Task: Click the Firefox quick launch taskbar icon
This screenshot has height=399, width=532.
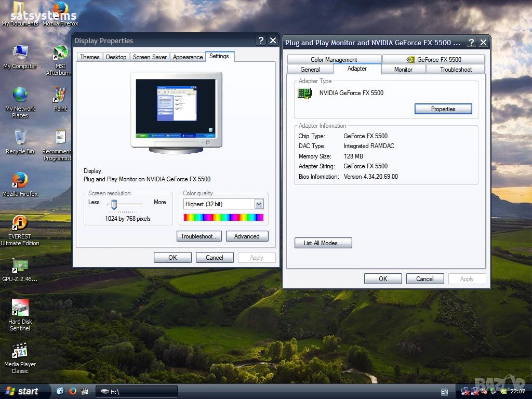Action: click(x=72, y=391)
